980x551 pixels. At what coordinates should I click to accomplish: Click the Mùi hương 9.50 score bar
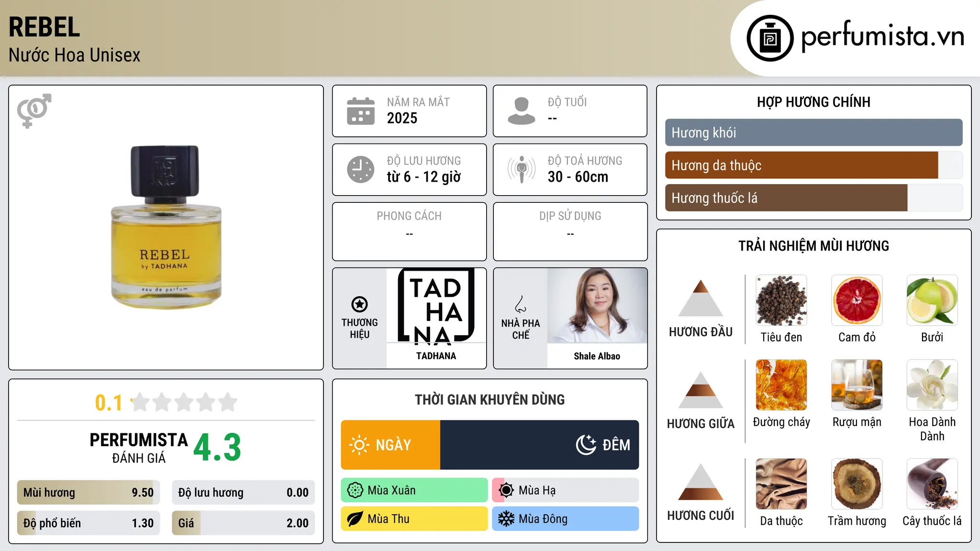pos(89,493)
